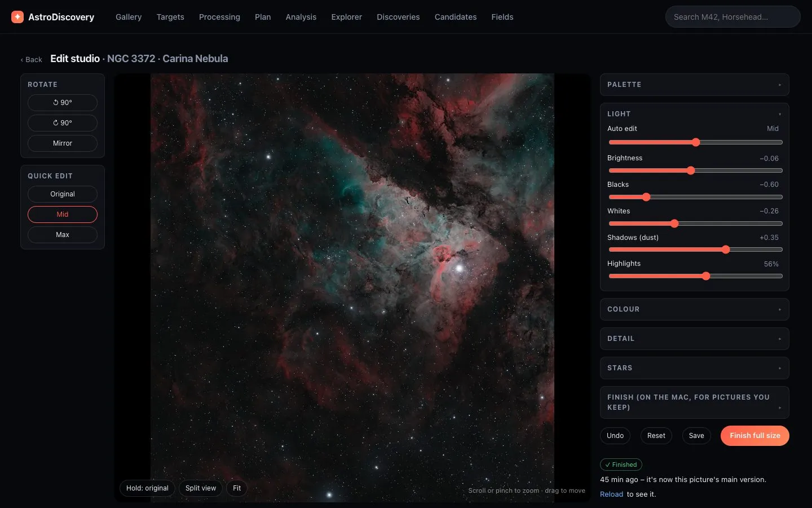Click the AstroDiscovery logo icon
The image size is (812, 508).
point(17,17)
